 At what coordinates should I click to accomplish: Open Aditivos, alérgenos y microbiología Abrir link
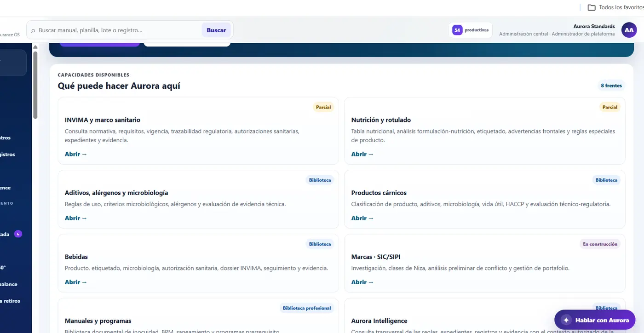(76, 218)
